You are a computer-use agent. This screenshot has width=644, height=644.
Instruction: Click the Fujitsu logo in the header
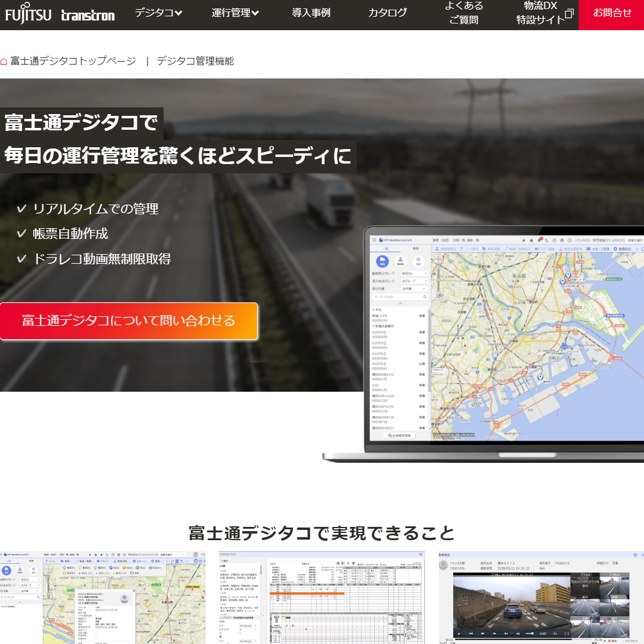tap(28, 14)
